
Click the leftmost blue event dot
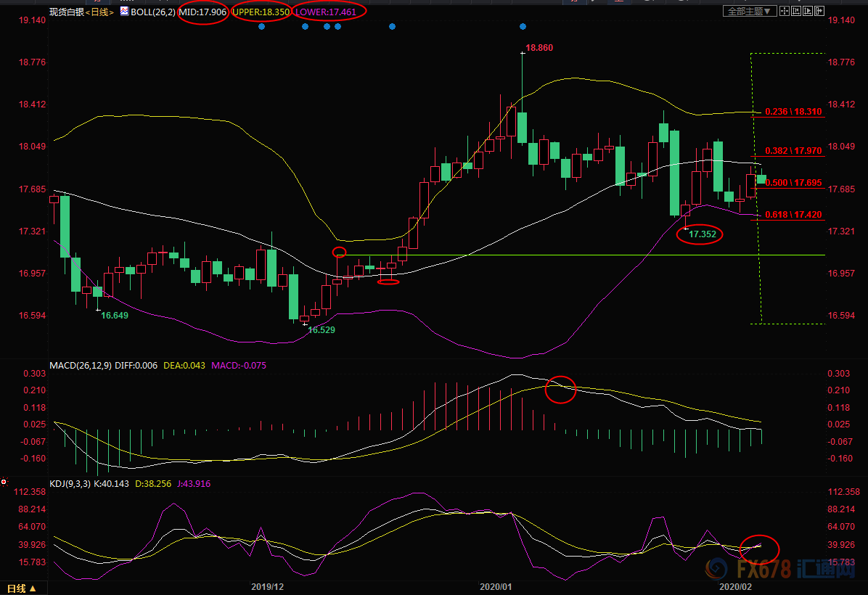(x=261, y=27)
